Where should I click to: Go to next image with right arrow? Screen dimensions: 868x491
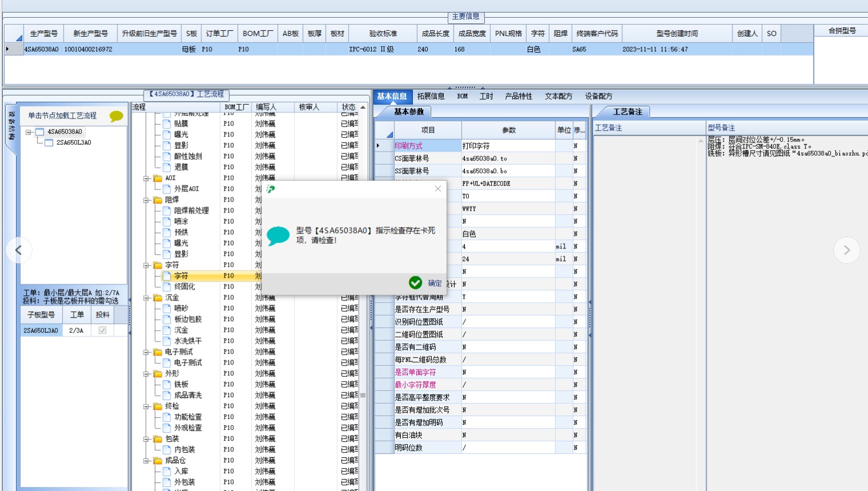point(847,250)
